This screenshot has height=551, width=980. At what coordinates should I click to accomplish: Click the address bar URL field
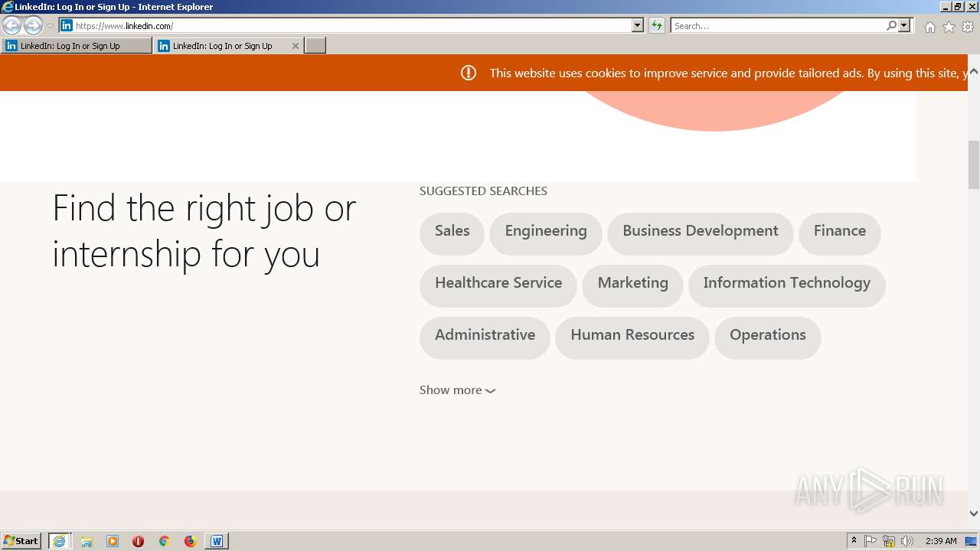(352, 25)
